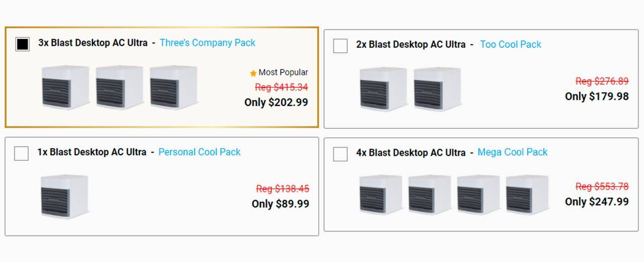Click the single cooler image in Personal Cool Pack

point(64,196)
